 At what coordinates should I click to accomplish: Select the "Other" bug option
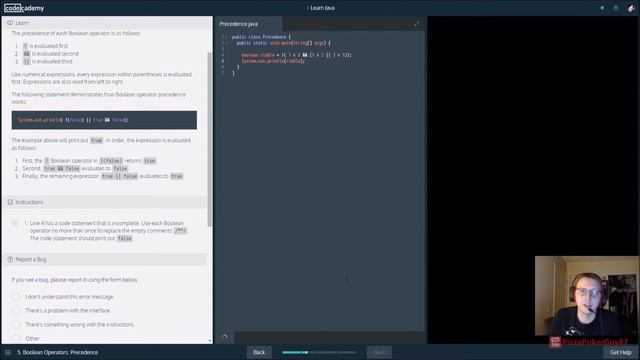(x=16, y=338)
